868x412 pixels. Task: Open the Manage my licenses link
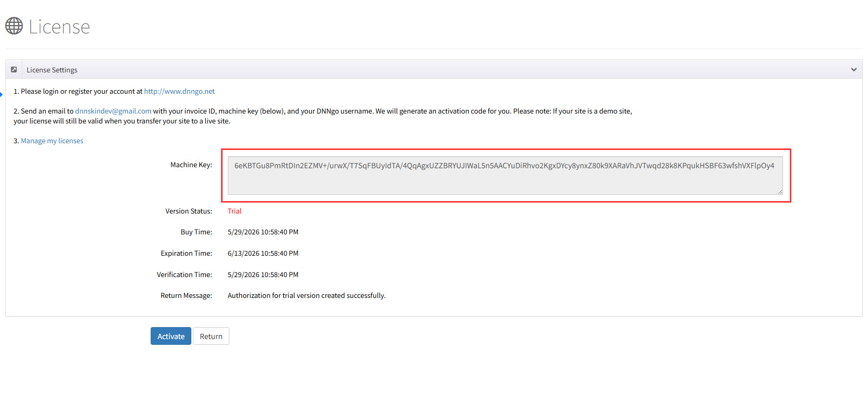click(x=52, y=141)
